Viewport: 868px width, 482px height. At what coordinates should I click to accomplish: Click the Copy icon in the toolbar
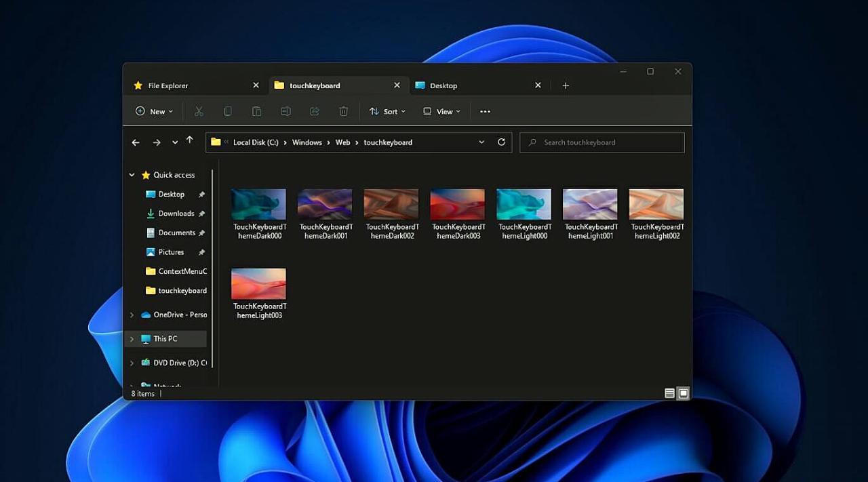pos(228,111)
